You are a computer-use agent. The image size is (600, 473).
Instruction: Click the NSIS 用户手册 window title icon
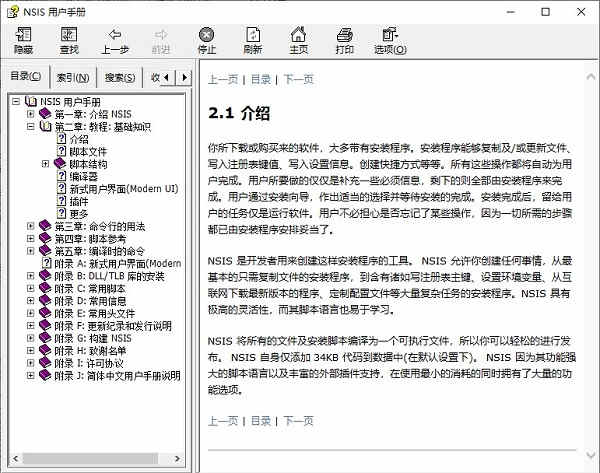13,12
